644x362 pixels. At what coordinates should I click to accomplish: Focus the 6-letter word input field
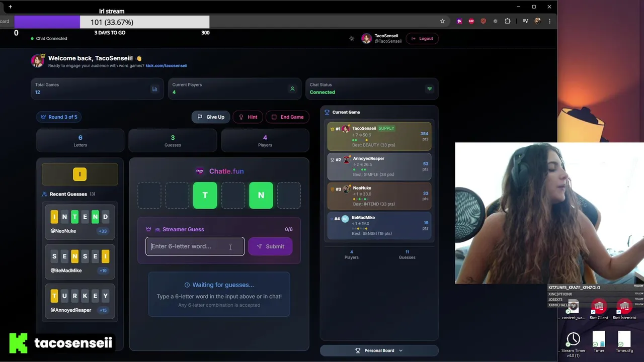click(195, 246)
